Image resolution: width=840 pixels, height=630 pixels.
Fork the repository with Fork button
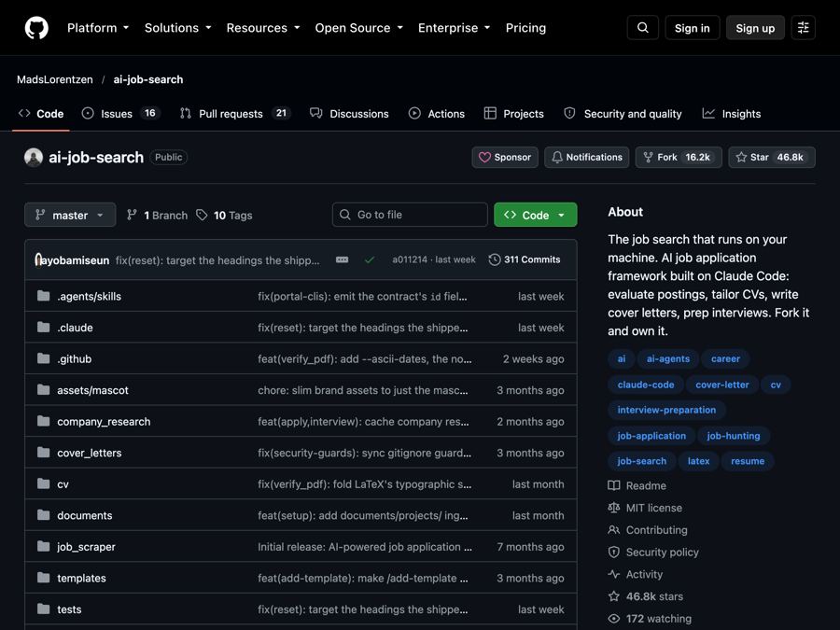pyautogui.click(x=679, y=158)
